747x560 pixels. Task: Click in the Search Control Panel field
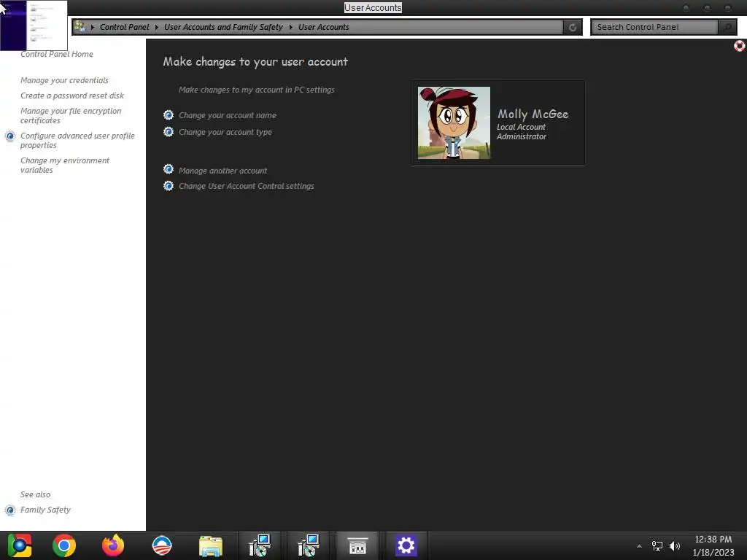pos(654,27)
